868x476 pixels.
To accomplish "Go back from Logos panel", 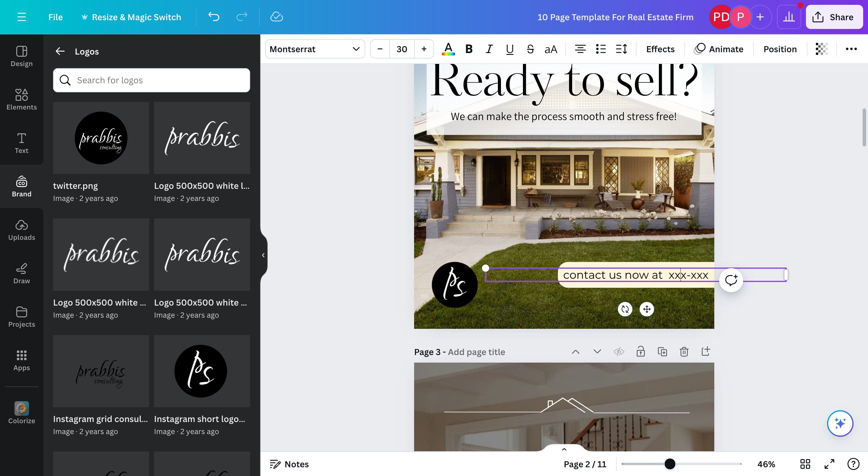I will pyautogui.click(x=60, y=51).
